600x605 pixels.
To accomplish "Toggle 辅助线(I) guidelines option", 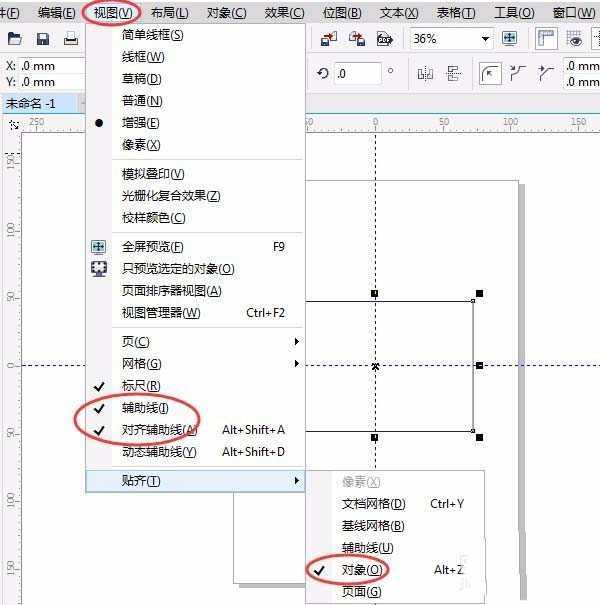I will tap(196, 408).
